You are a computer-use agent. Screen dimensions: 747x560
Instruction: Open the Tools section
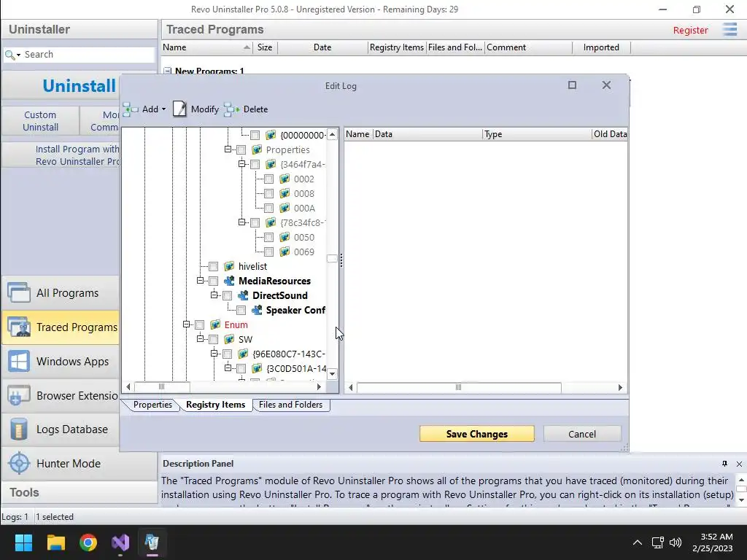79,492
